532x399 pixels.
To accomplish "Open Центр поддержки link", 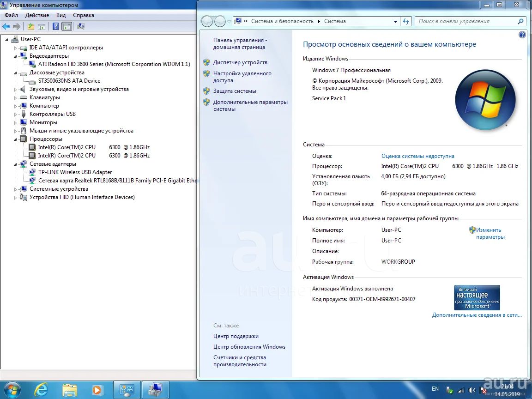I will pos(236,336).
